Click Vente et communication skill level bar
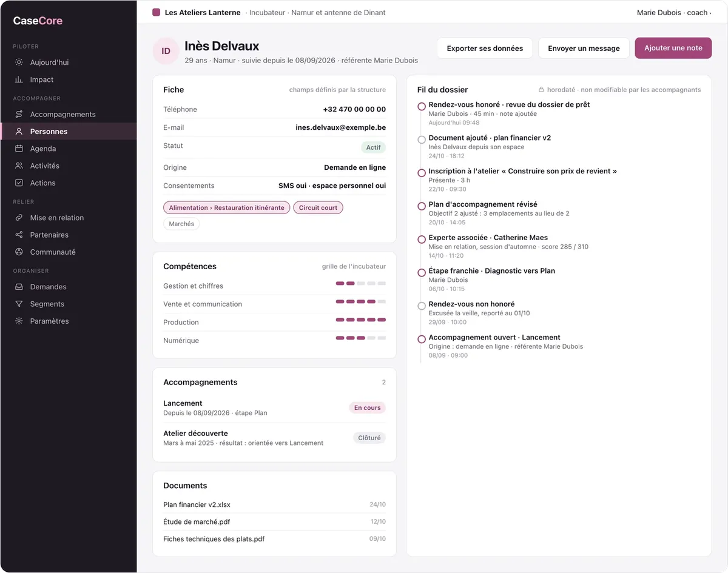 361,301
